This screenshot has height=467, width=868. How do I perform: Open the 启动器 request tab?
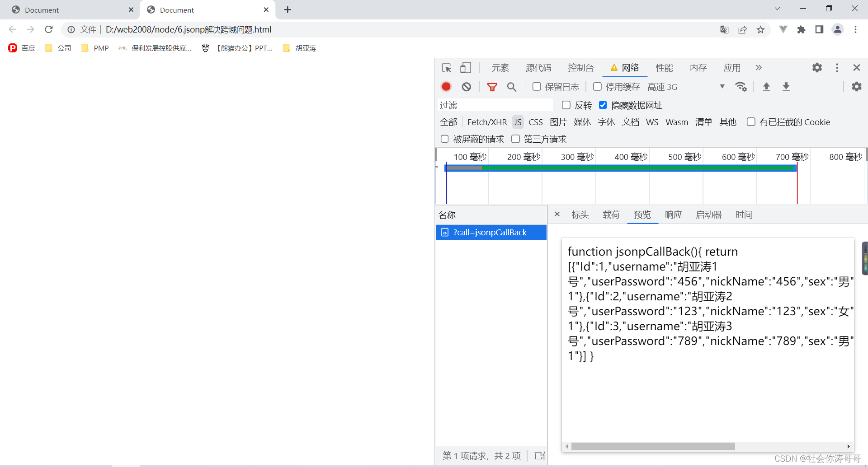(x=708, y=215)
